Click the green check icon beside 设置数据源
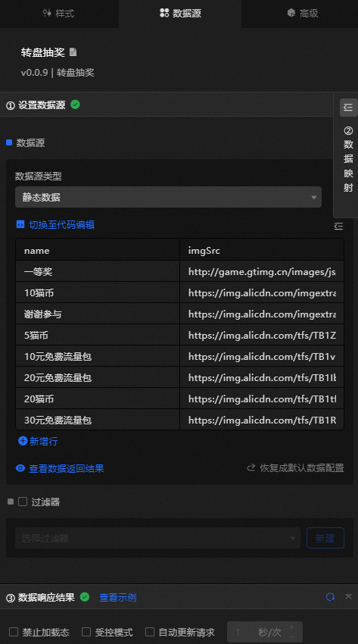358x644 pixels. point(75,105)
